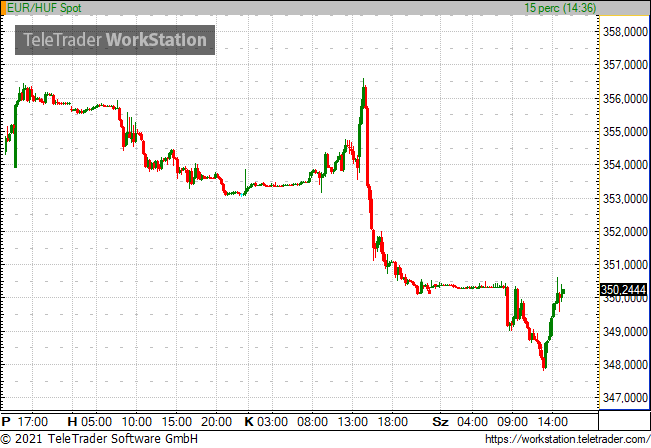Click the 2021 TeleTrader Software GmbH copyright text
The width and height of the screenshot is (651, 448).
[99, 439]
